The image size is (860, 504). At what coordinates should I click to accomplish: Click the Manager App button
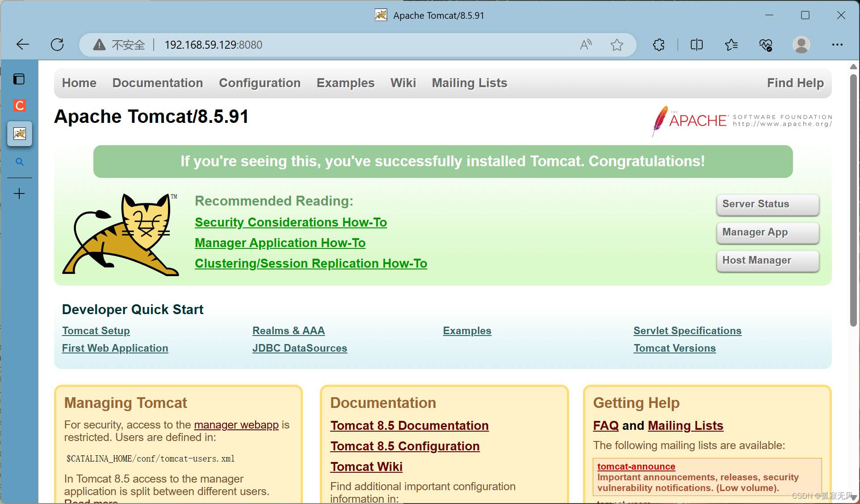[x=768, y=232]
